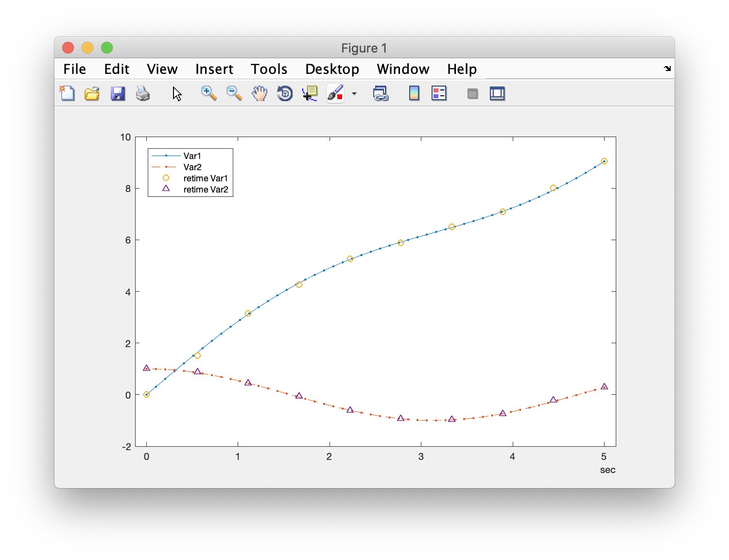
Task: Create a new figure with New icon
Action: click(x=67, y=93)
